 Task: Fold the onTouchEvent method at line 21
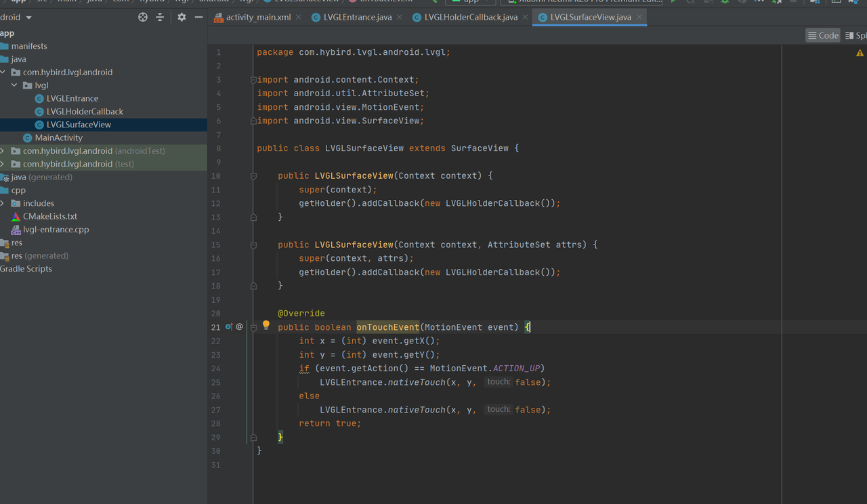pos(253,327)
